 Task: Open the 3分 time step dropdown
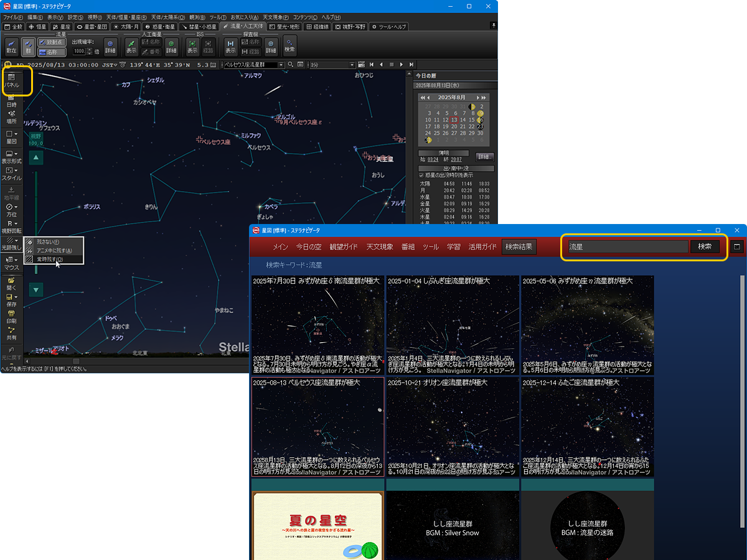point(352,65)
